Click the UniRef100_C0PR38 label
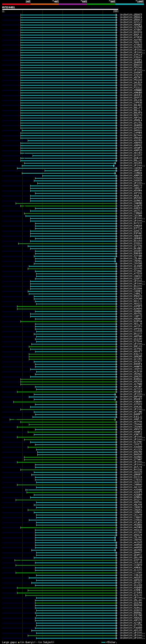This screenshot has width=146, height=644. pyautogui.click(x=131, y=103)
